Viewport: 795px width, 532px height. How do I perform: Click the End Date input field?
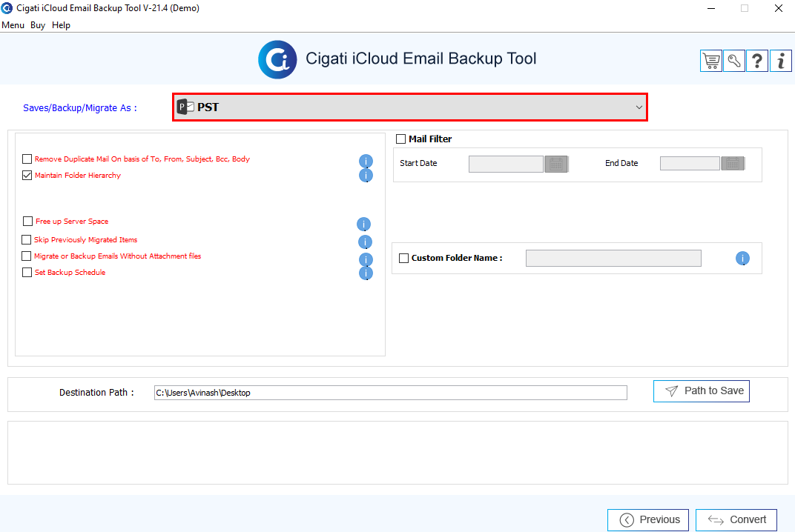690,163
